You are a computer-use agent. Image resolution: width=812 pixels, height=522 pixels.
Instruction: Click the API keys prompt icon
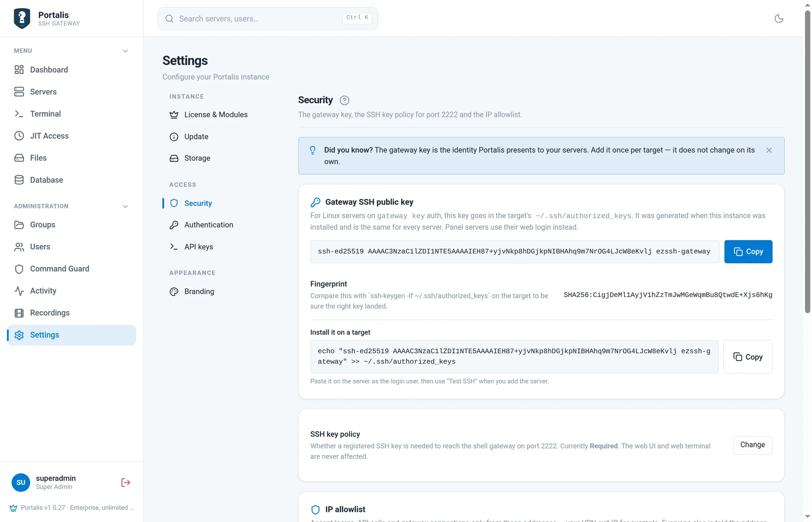tap(174, 247)
